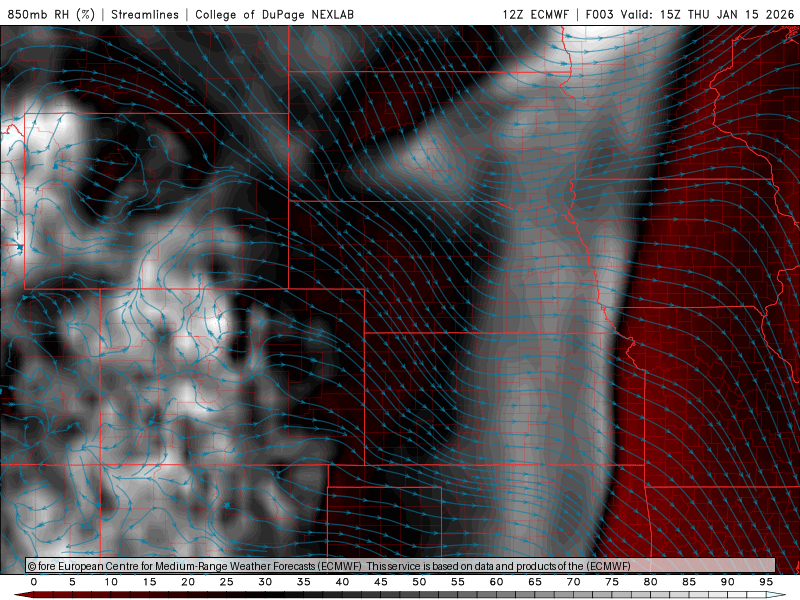The image size is (800, 600).
Task: Click the '50' label on the colorbar
Action: (419, 582)
